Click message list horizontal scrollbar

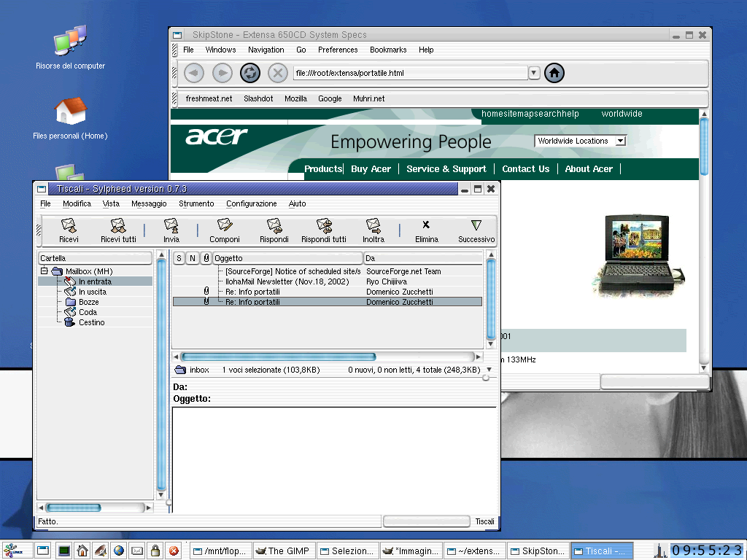279,357
